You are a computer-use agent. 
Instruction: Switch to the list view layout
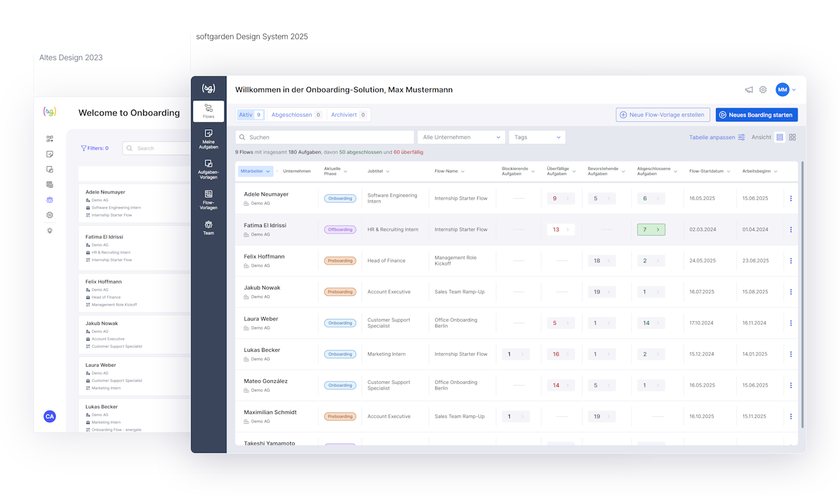click(780, 137)
